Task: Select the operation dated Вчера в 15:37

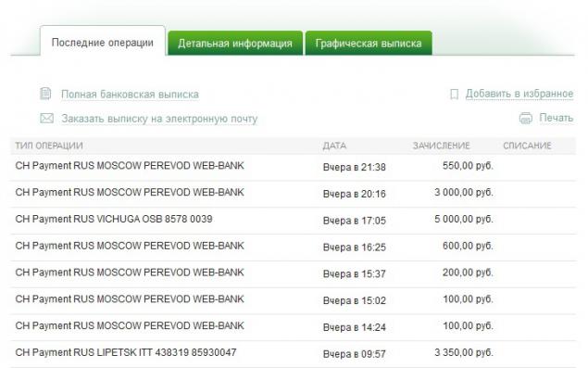Action: tap(294, 273)
